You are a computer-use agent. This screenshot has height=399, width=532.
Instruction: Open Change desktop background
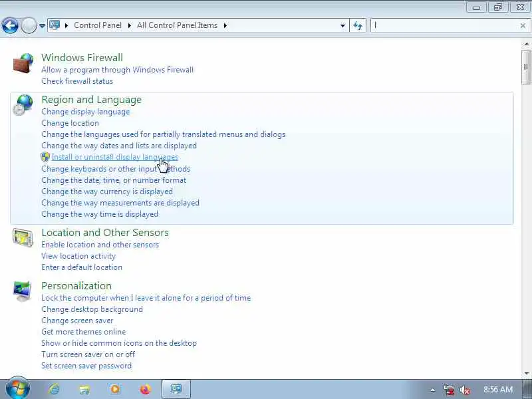pos(92,309)
